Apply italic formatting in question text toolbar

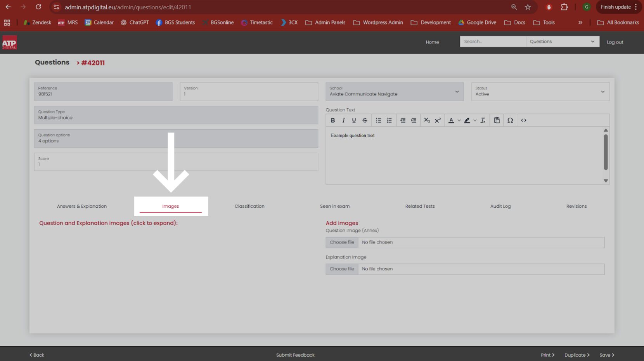click(343, 120)
